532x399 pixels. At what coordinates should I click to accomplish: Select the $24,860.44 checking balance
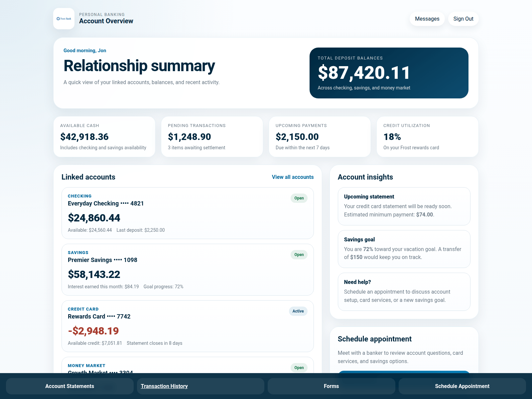coord(94,218)
